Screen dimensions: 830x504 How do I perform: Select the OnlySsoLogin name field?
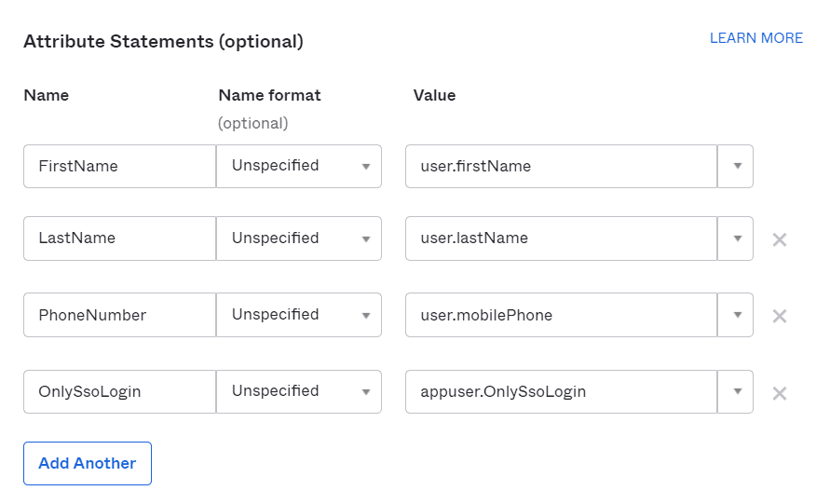(119, 391)
